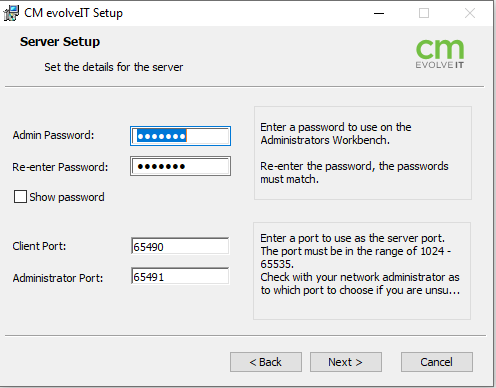Minimize the CM evolveIT Setup window
Screen dimensions: 496x388
point(379,13)
